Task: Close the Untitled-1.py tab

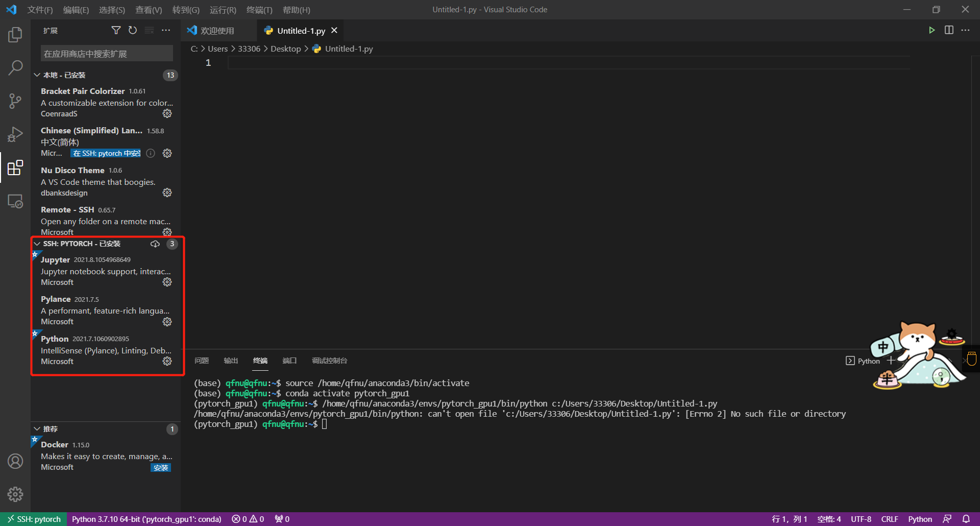Action: pyautogui.click(x=334, y=31)
